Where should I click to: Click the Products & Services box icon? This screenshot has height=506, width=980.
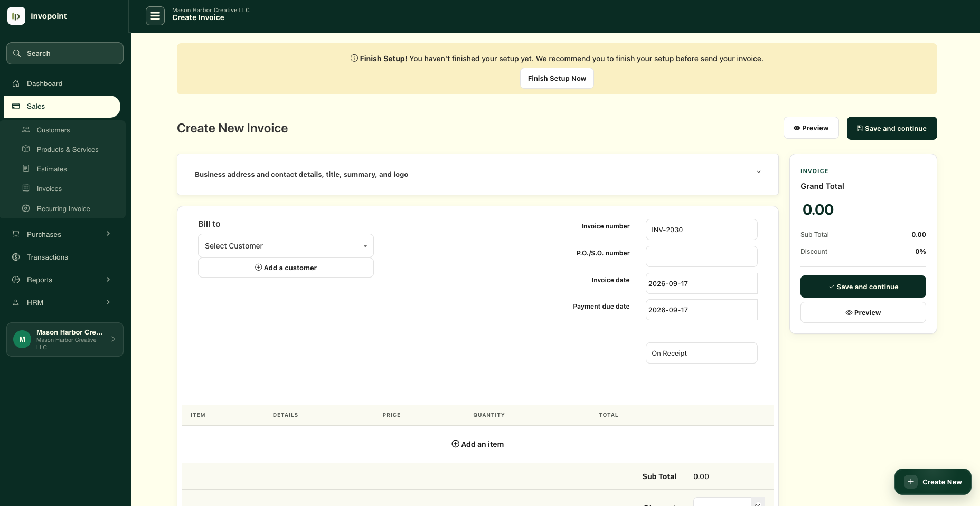[26, 149]
